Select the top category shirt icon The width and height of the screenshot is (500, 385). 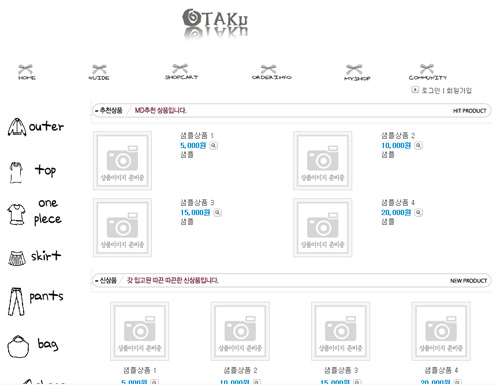[33, 172]
